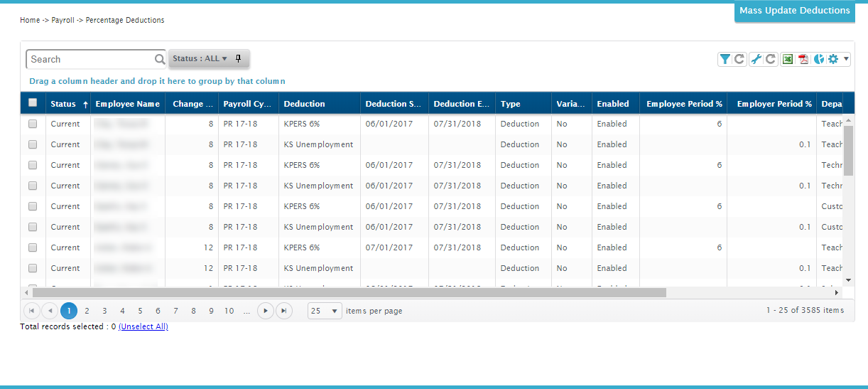
Task: Tick the KPERS 6% Custo row checkbox
Action: coord(33,206)
